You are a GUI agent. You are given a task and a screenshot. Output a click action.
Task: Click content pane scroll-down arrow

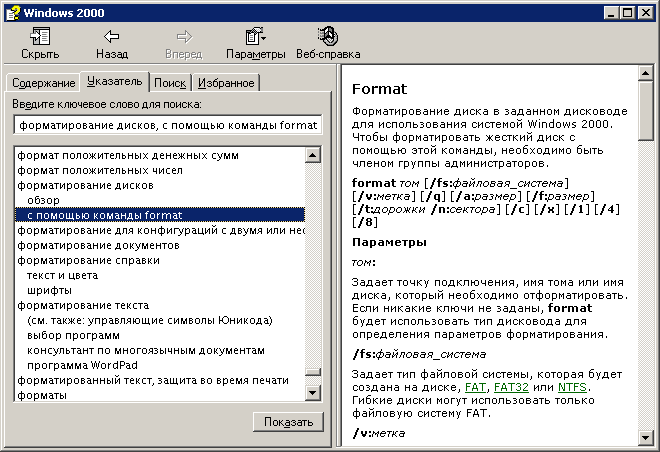pos(645,437)
